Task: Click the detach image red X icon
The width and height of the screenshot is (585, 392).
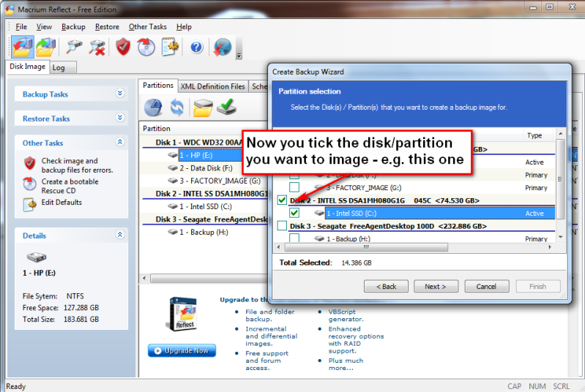Action: 97,48
